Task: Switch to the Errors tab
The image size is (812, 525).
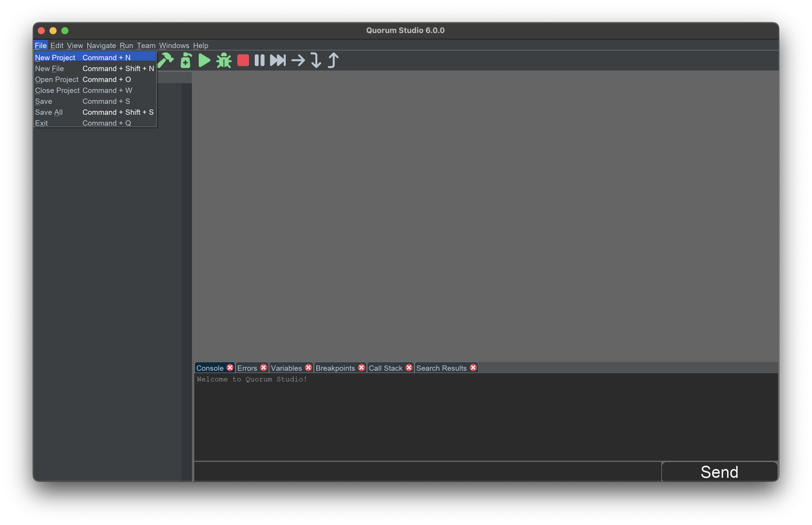Action: click(x=247, y=368)
